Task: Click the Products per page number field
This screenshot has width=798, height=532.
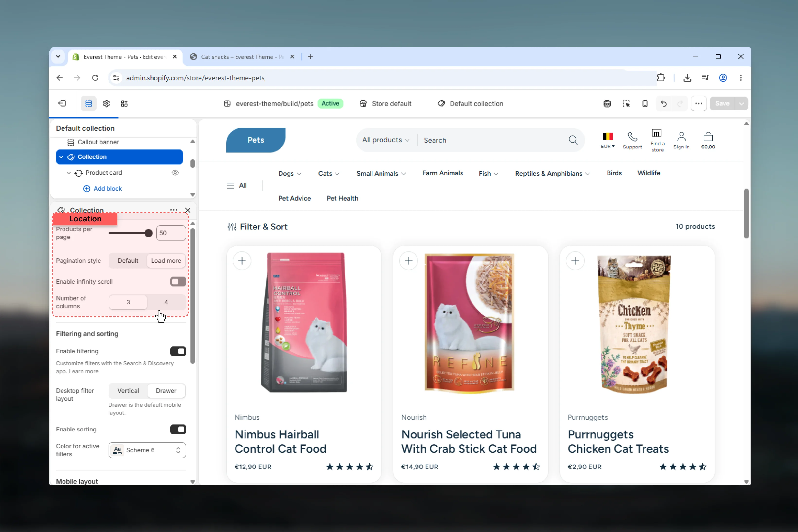Action: 171,233
